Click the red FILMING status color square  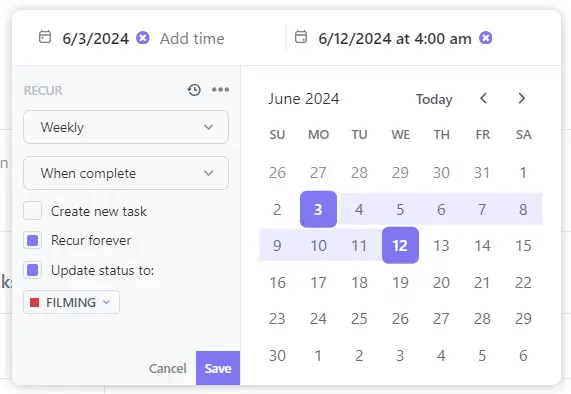pos(35,302)
